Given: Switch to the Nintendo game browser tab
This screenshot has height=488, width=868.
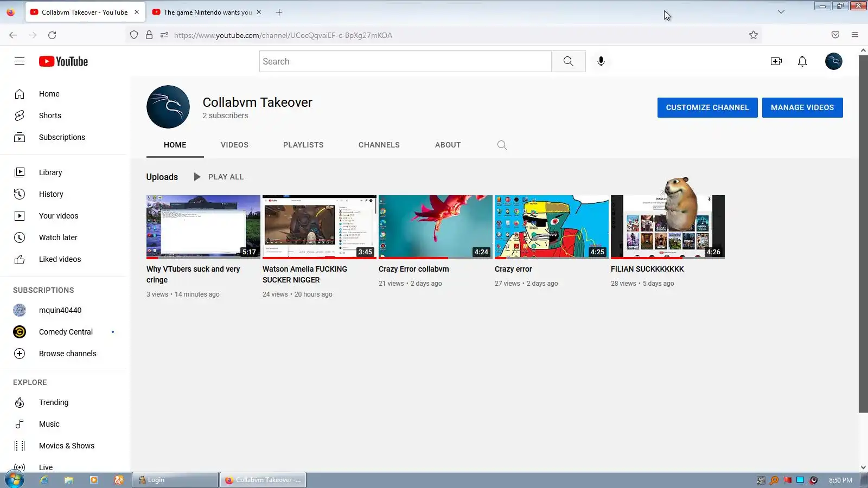Looking at the screenshot, I should (x=207, y=12).
